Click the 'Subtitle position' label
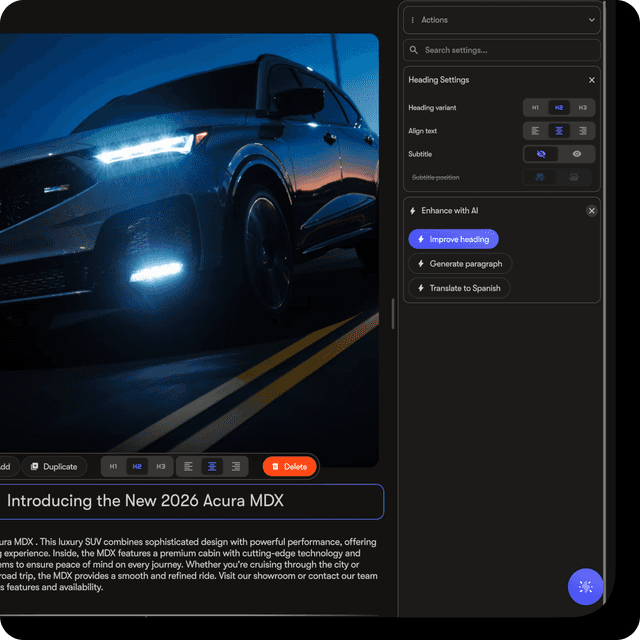Viewport: 640px width, 640px height. pyautogui.click(x=436, y=177)
